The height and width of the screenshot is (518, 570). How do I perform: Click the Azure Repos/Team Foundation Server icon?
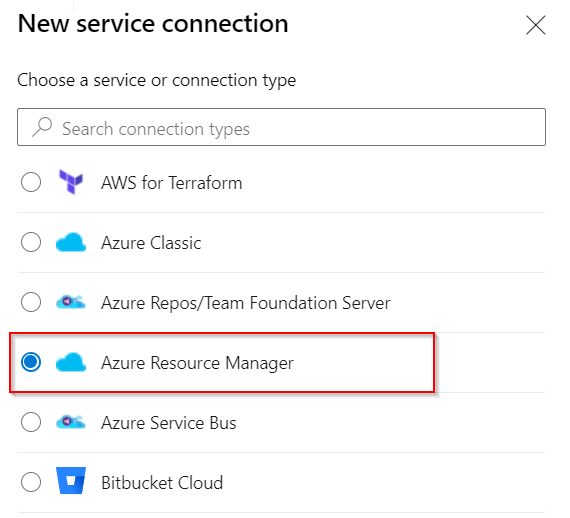71,302
